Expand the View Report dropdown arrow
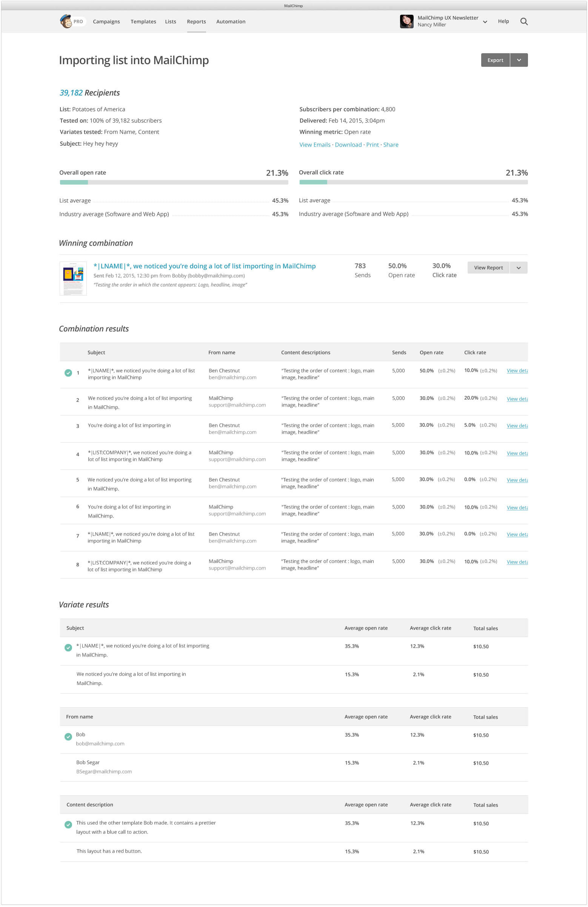This screenshot has width=588, height=907. click(518, 268)
